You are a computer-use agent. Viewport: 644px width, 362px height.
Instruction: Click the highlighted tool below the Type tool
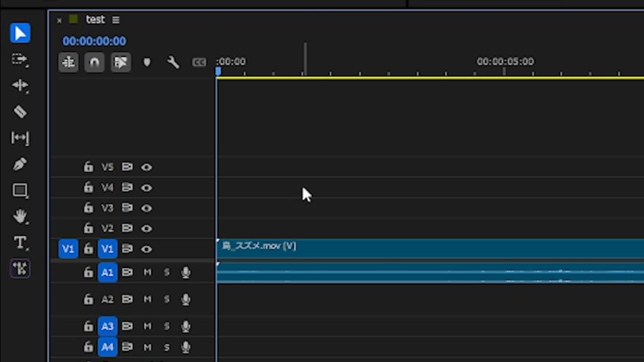click(x=20, y=269)
